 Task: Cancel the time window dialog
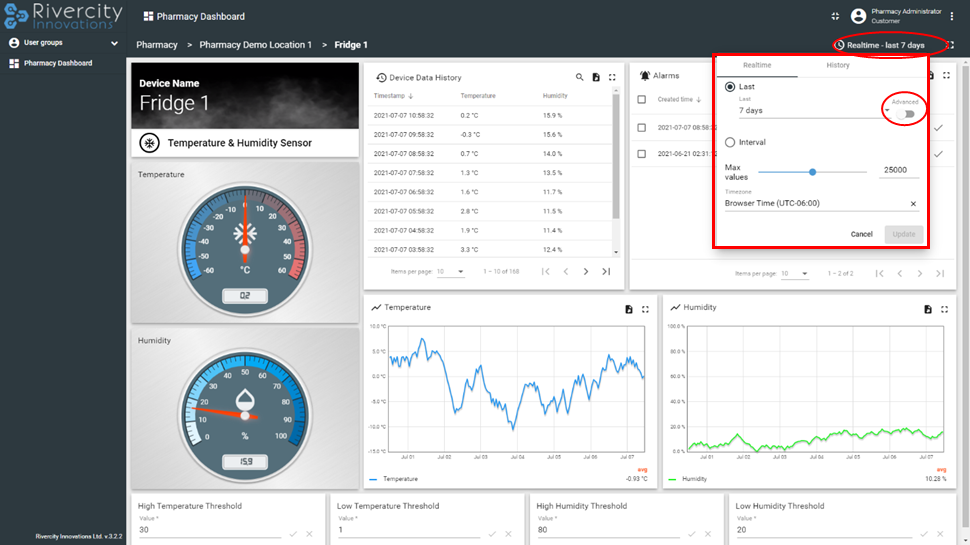point(861,234)
